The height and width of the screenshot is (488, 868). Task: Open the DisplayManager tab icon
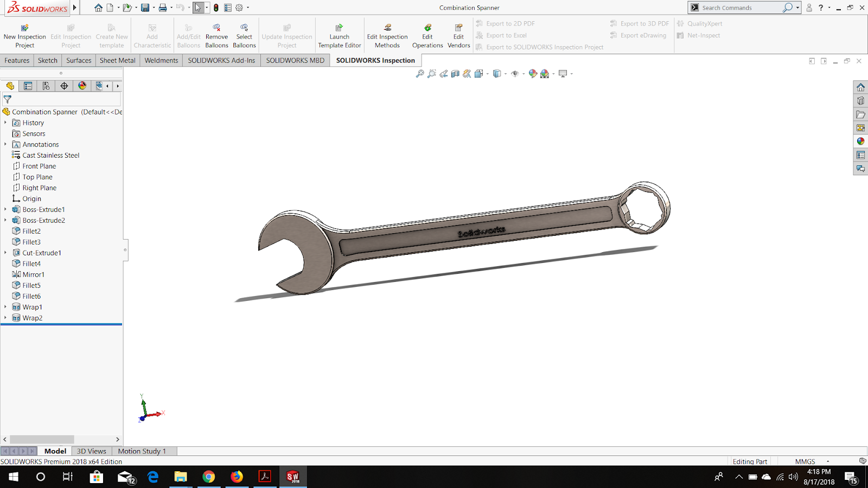coord(82,86)
